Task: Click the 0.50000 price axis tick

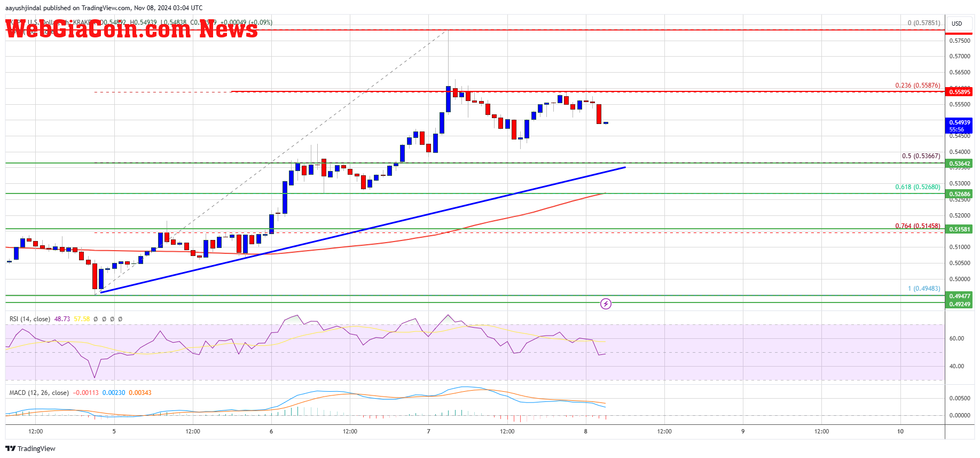Action: click(x=960, y=279)
